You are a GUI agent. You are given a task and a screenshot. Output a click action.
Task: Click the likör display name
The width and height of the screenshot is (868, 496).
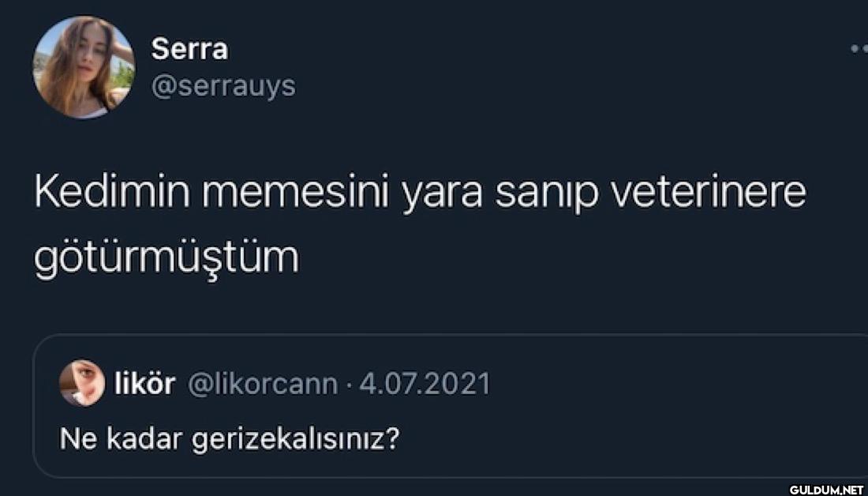pyautogui.click(x=144, y=382)
